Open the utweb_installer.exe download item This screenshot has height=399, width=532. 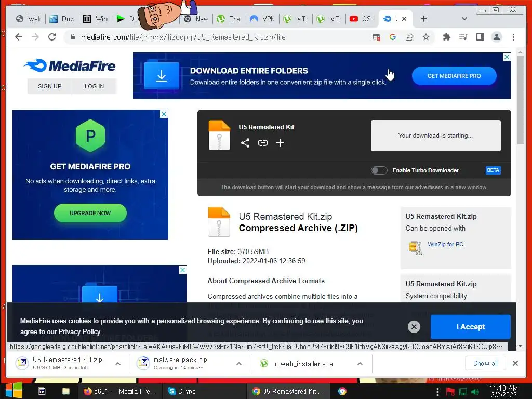pos(303,364)
